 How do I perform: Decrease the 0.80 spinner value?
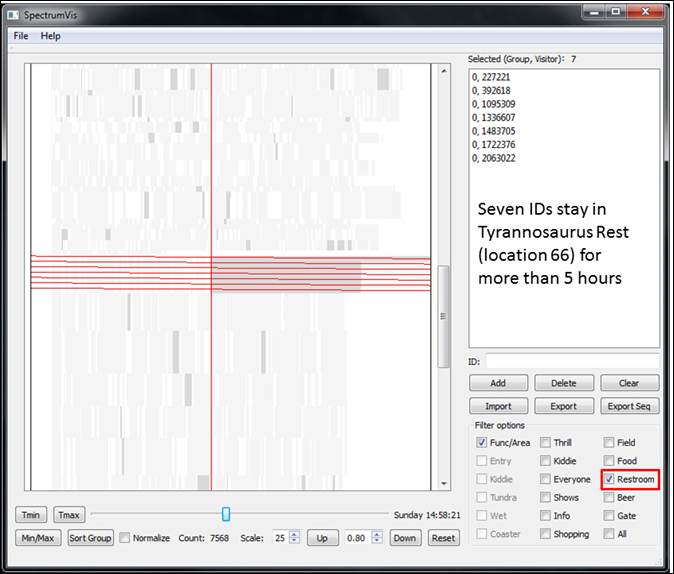(377, 541)
